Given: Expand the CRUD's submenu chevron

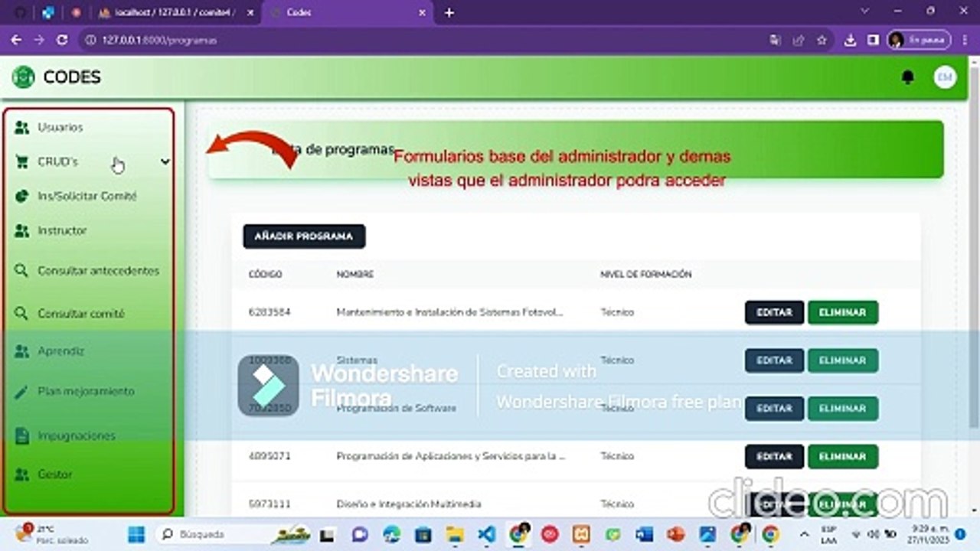Looking at the screenshot, I should [x=165, y=161].
